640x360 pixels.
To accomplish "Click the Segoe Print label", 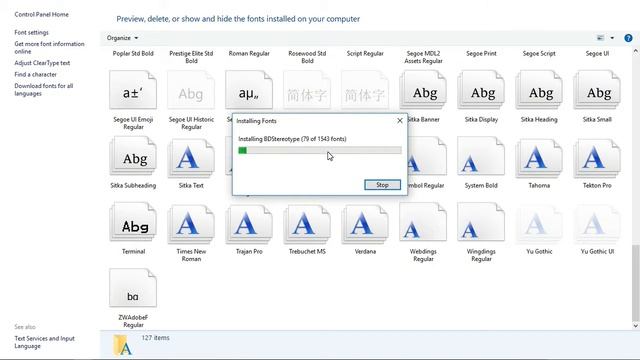I will [x=481, y=53].
